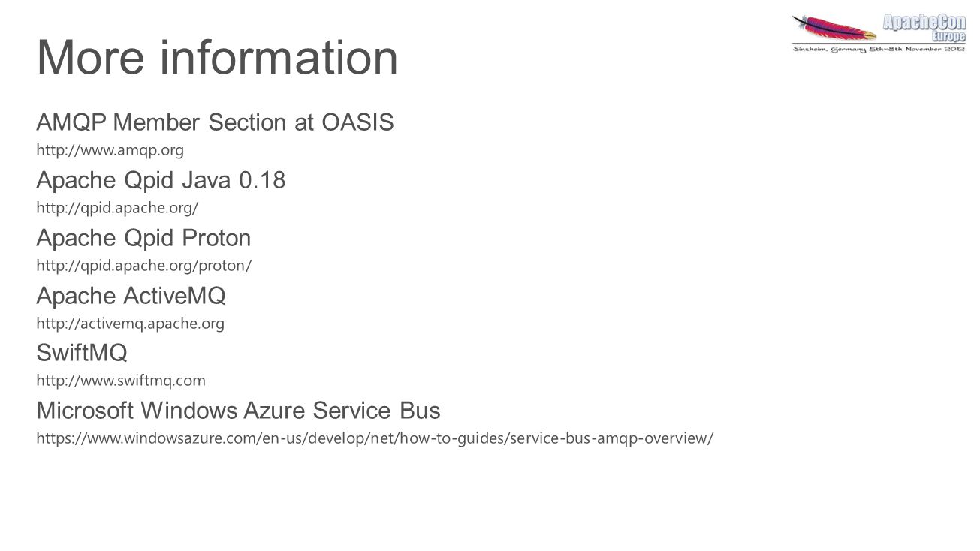This screenshot has width=980, height=551.
Task: Click the line beneath the ApacheCon logo
Action: 879,43
